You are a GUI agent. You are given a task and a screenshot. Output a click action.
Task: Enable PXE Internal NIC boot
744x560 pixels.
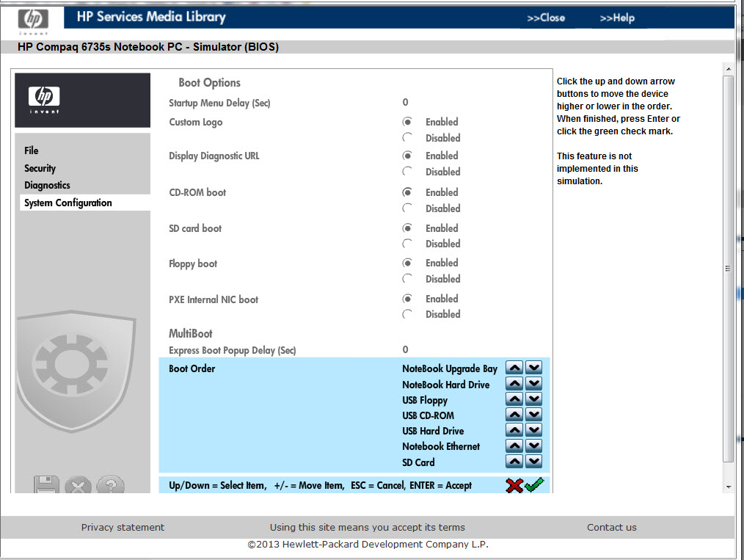[407, 299]
